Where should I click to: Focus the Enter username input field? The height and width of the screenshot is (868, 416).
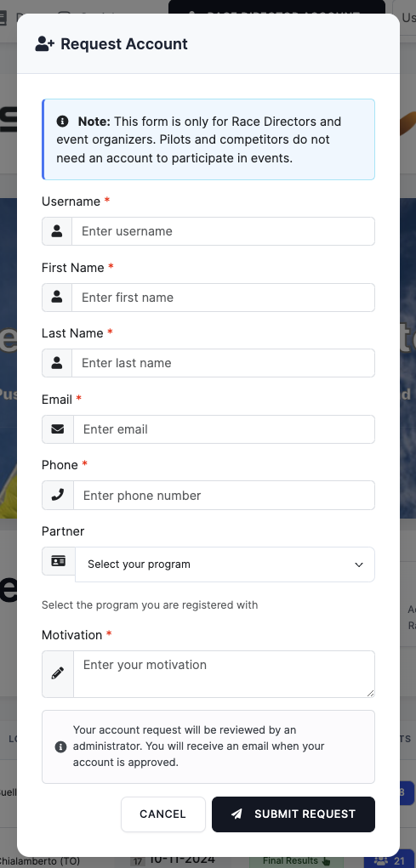(223, 231)
